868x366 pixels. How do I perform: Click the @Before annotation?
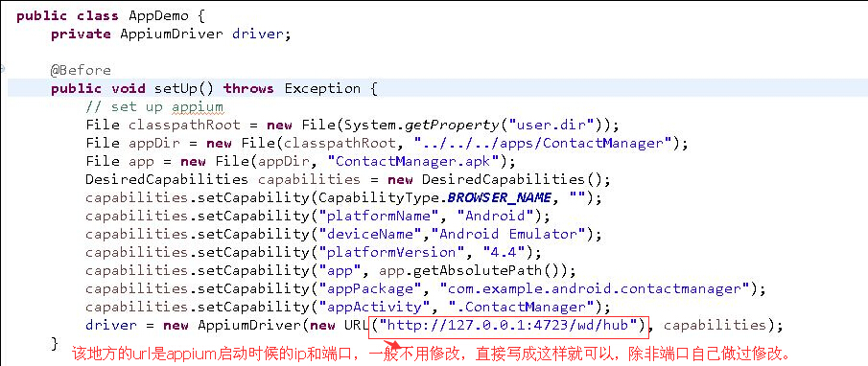[81, 70]
